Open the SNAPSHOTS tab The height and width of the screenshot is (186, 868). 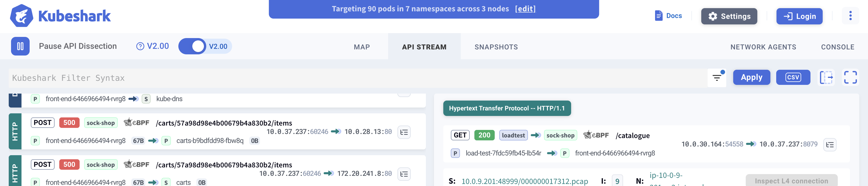pyautogui.click(x=496, y=47)
